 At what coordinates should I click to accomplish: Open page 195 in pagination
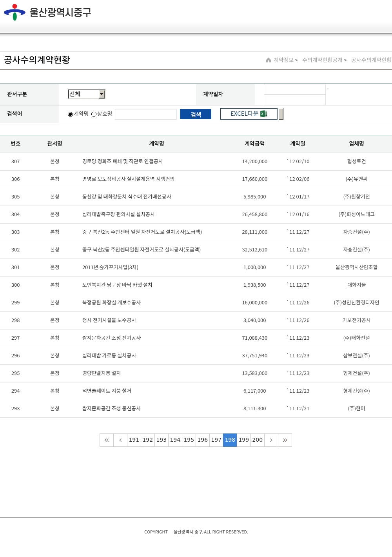click(189, 440)
